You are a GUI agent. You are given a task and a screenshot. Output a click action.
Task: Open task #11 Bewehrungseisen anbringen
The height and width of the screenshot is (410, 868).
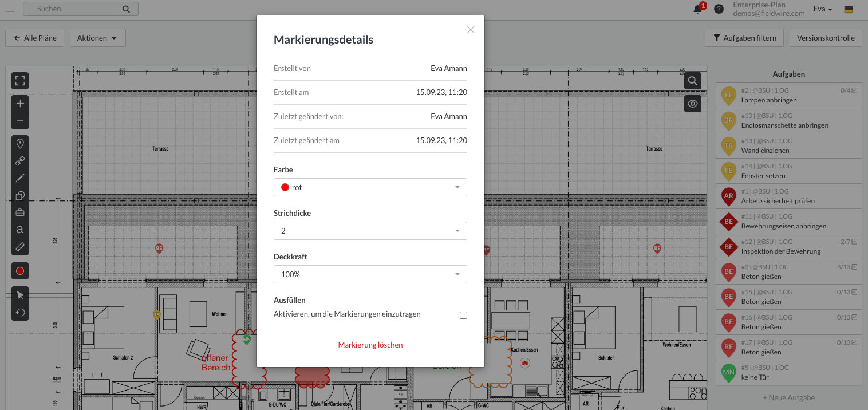[x=788, y=221]
